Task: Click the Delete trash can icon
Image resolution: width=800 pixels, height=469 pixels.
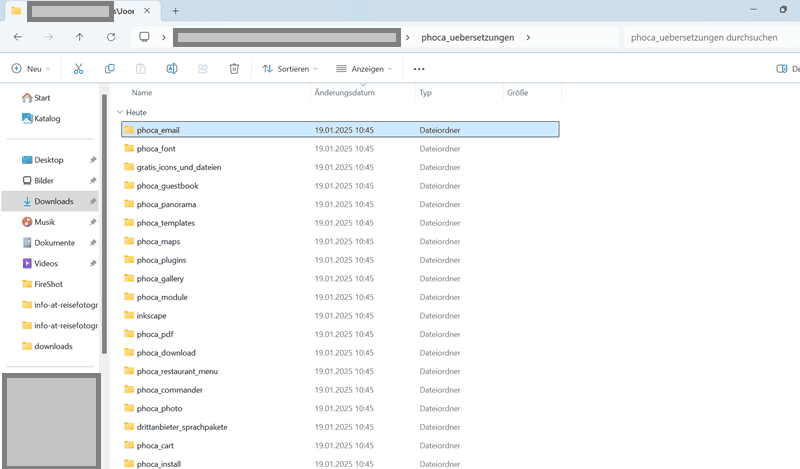Action: (x=234, y=69)
